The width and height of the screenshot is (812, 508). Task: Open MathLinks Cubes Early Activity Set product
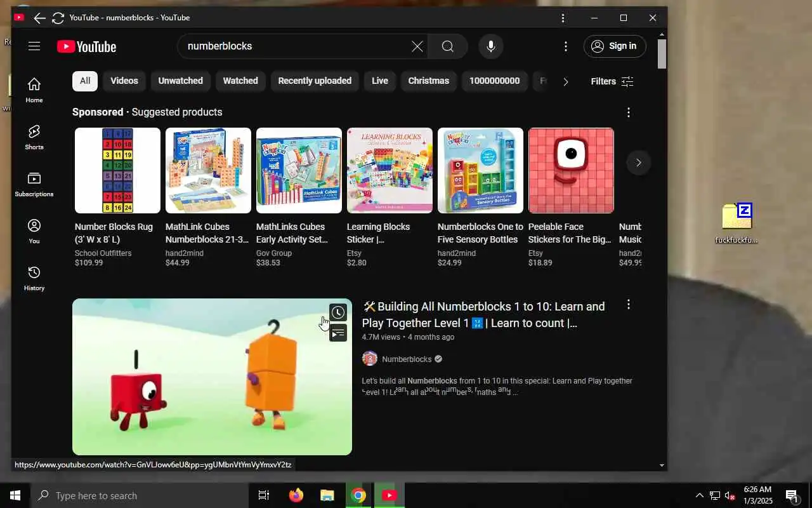(292, 233)
